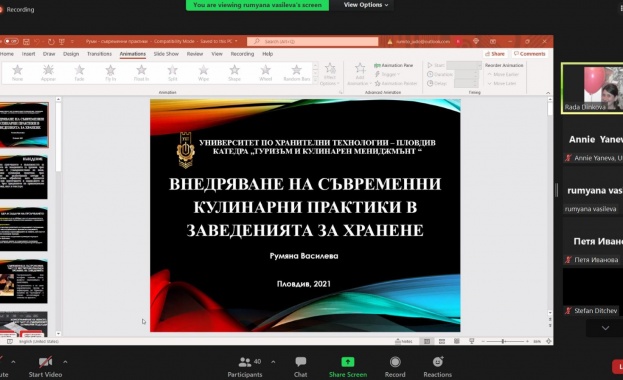Click Move Later in Reorder Animation
The height and width of the screenshot is (380, 623).
click(x=501, y=83)
